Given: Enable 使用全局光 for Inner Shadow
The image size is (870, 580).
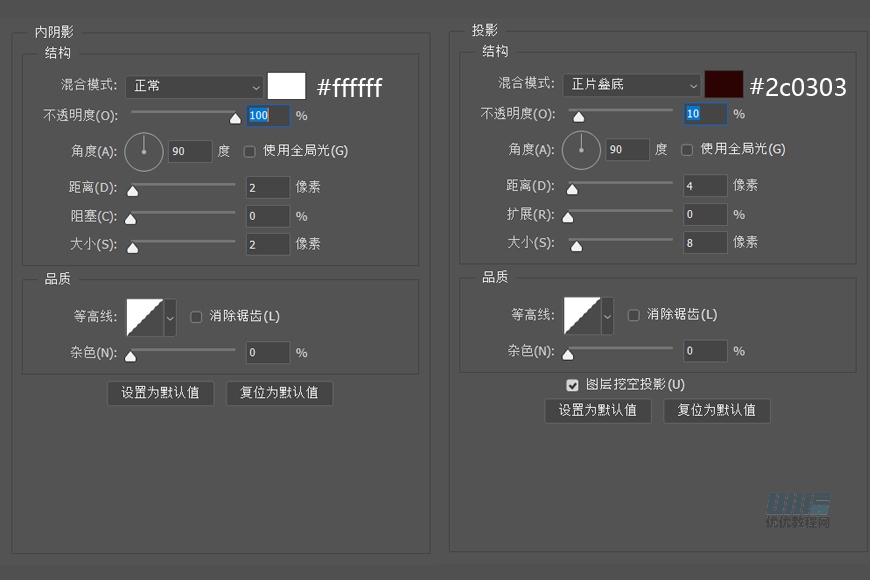Looking at the screenshot, I should click(x=248, y=151).
